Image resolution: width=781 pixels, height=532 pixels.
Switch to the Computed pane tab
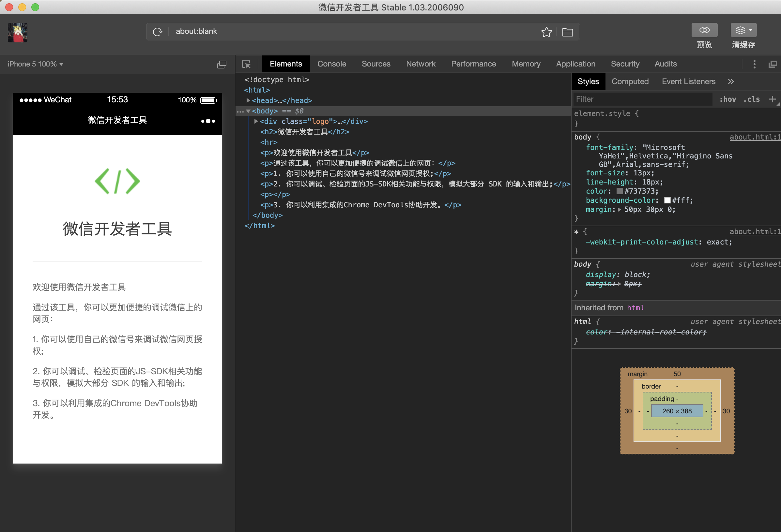(x=630, y=81)
